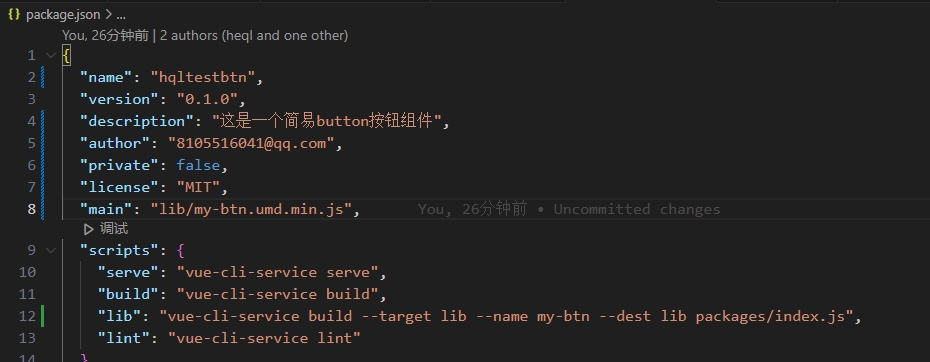Open the breadcrumb ellipsis after package.json

tap(120, 14)
